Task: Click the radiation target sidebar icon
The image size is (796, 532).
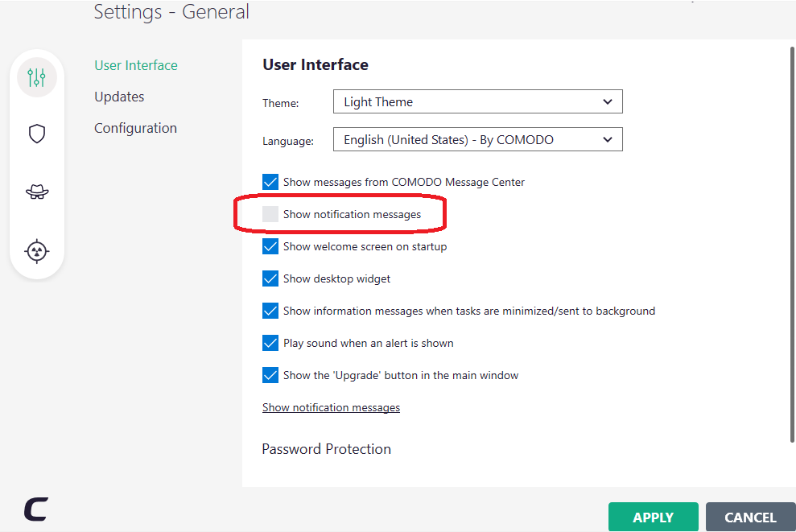Action: pos(37,250)
